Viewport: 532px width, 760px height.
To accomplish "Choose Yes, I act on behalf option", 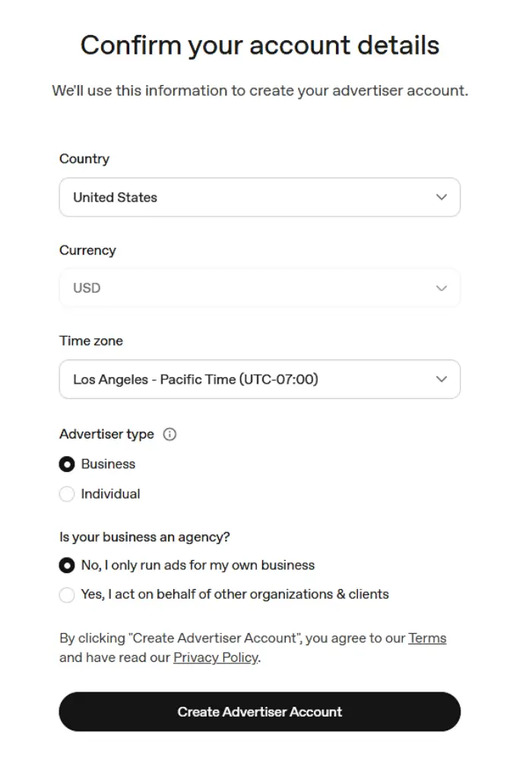I will [67, 595].
